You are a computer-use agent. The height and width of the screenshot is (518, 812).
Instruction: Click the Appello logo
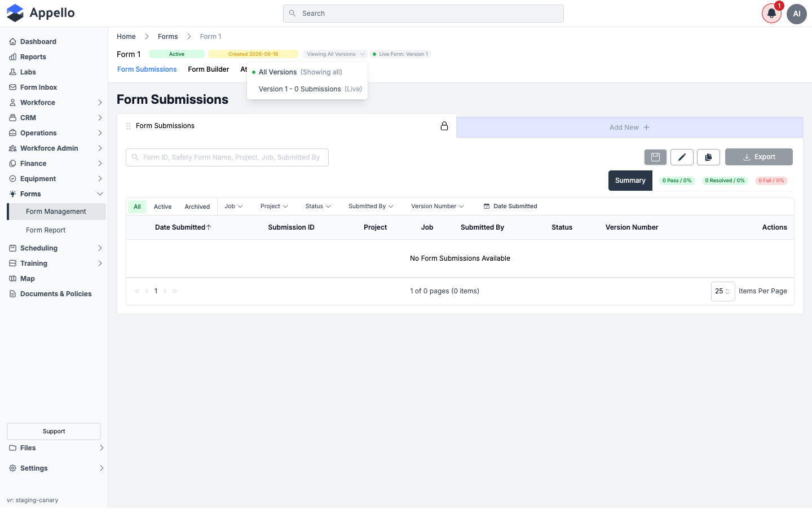click(41, 13)
